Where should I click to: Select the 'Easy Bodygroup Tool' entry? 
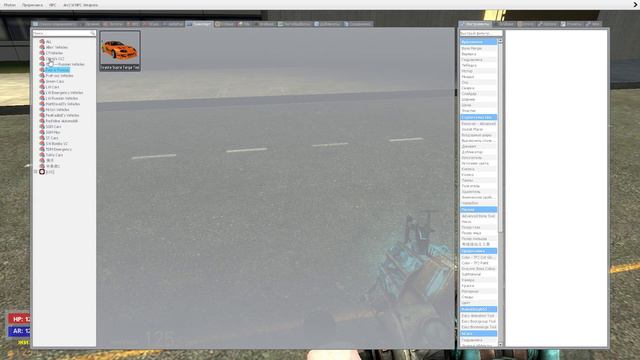(478, 322)
